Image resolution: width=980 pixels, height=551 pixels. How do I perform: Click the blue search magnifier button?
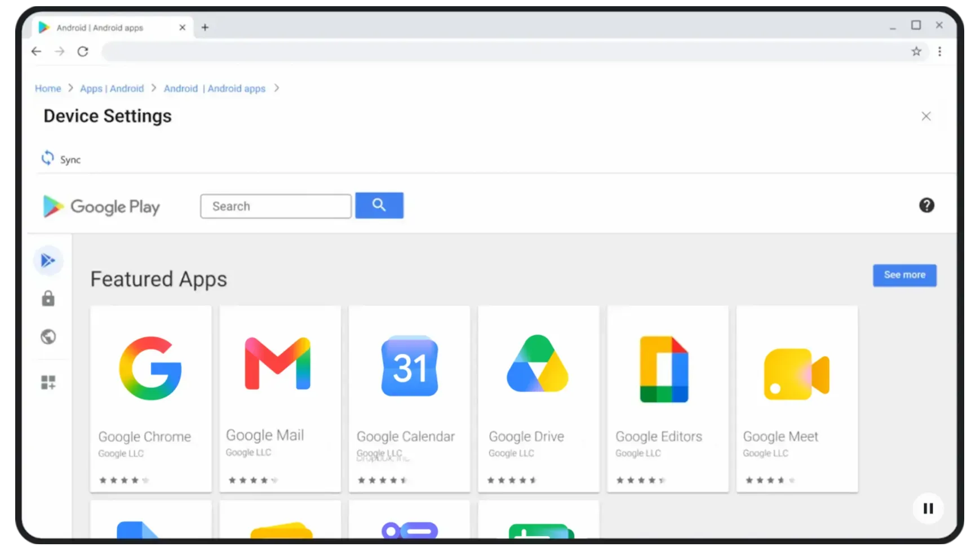point(379,205)
